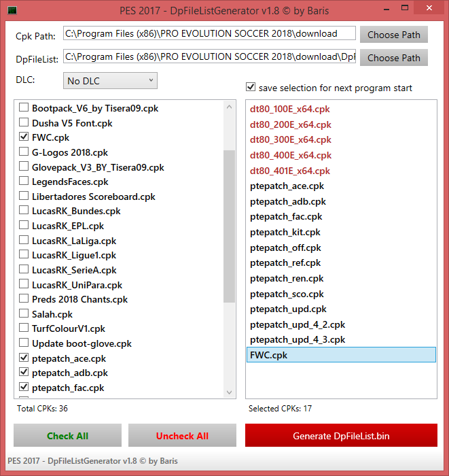449x476 pixels.
Task: Check Bootpack_V6_by Tisera09.cpk
Action: click(24, 107)
